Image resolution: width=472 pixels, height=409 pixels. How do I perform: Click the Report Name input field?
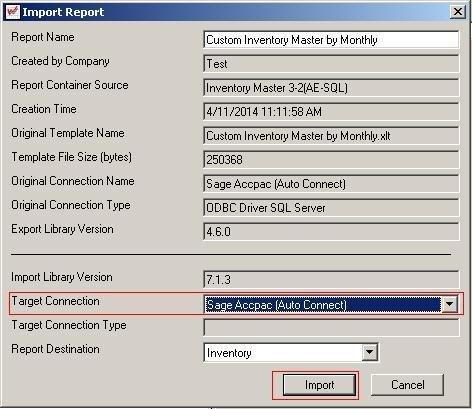coord(331,40)
